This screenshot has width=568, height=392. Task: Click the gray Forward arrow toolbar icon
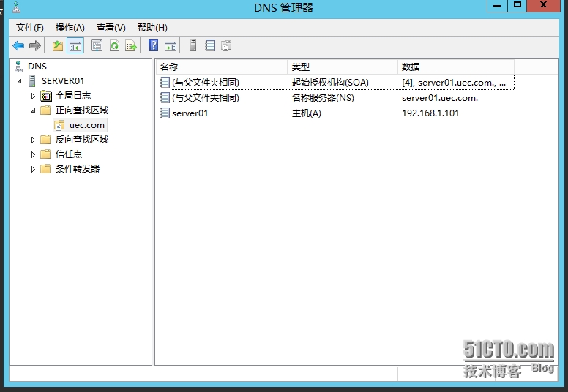pyautogui.click(x=35, y=46)
